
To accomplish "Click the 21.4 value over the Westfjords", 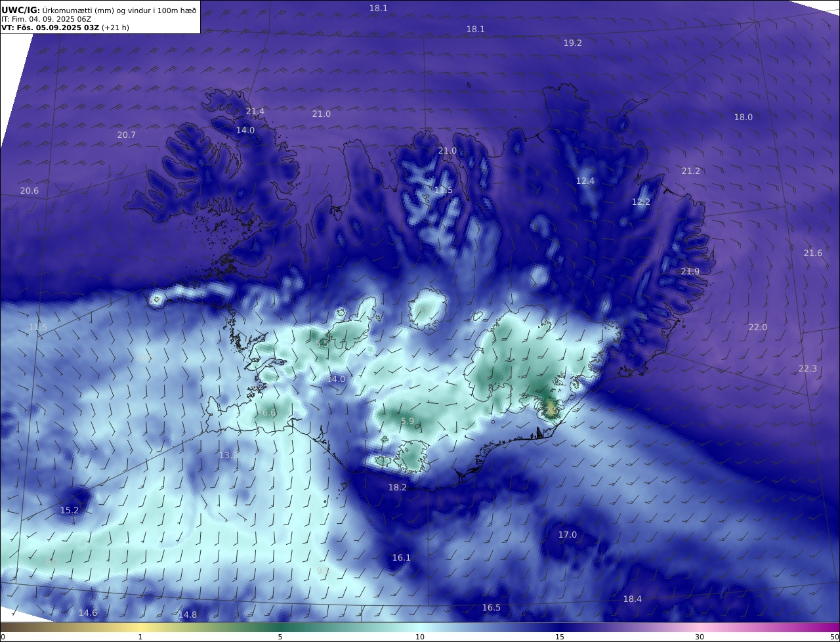I will [255, 112].
